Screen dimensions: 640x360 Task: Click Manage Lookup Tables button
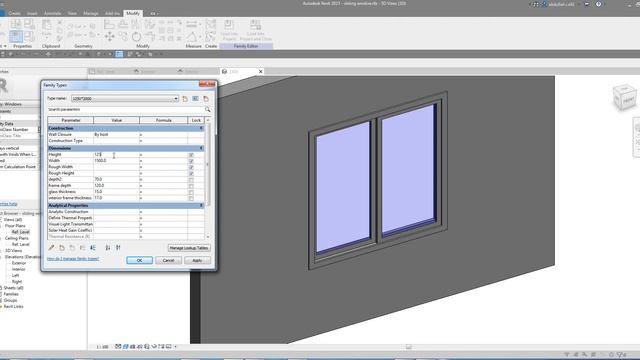pyautogui.click(x=189, y=248)
